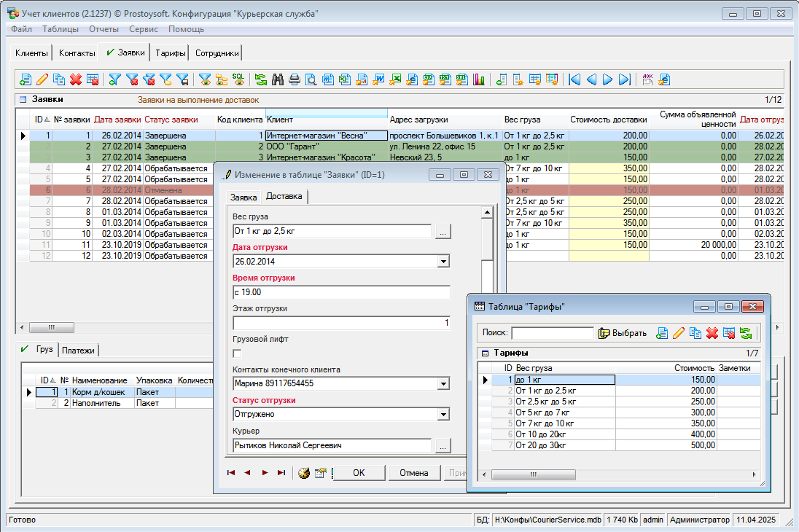The height and width of the screenshot is (532, 799).
Task: Click the first record red arrow in edit dialog
Action: [x=231, y=473]
